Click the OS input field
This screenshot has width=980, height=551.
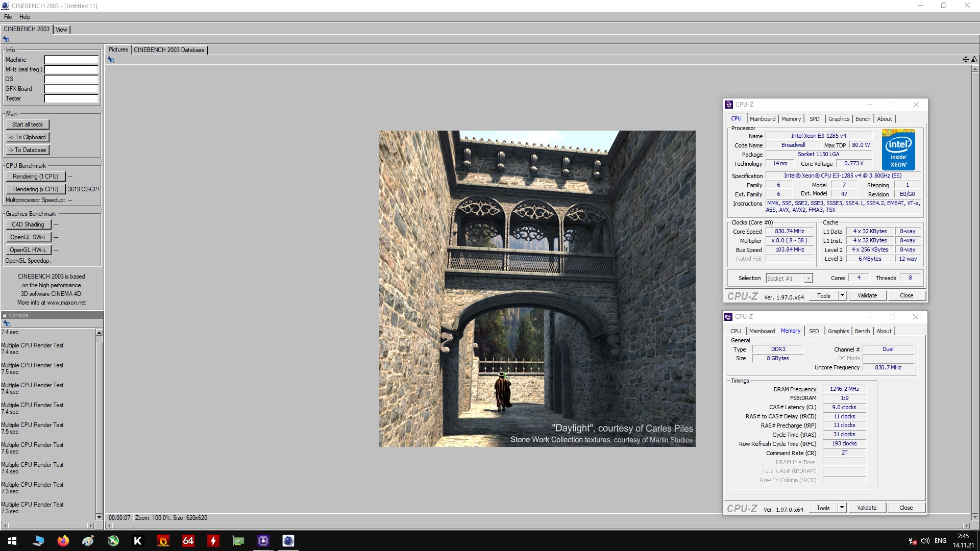(71, 79)
